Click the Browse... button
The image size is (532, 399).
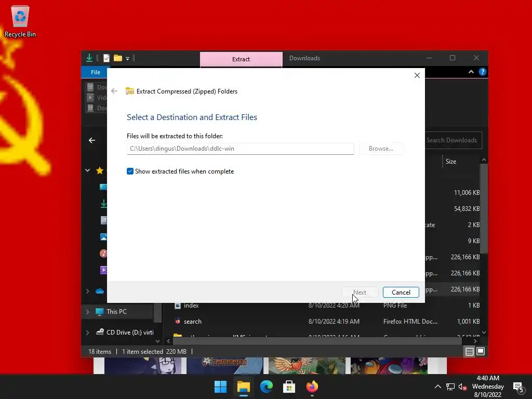[x=381, y=149]
